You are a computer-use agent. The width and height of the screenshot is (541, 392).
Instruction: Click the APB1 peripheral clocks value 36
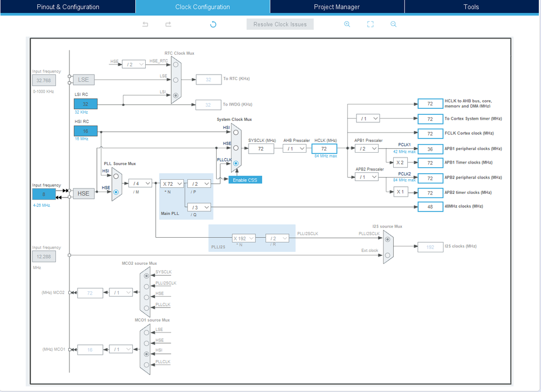tap(430, 149)
